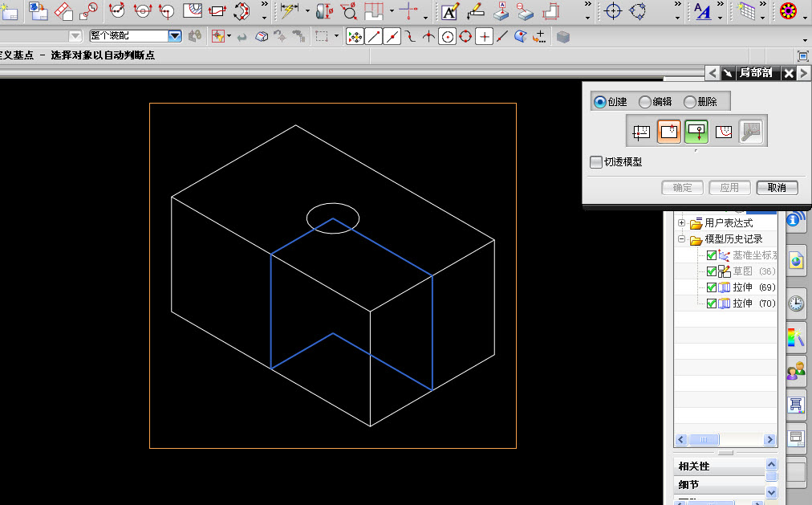Click the Broken View icon
The width and height of the screenshot is (812, 505).
pos(217,11)
